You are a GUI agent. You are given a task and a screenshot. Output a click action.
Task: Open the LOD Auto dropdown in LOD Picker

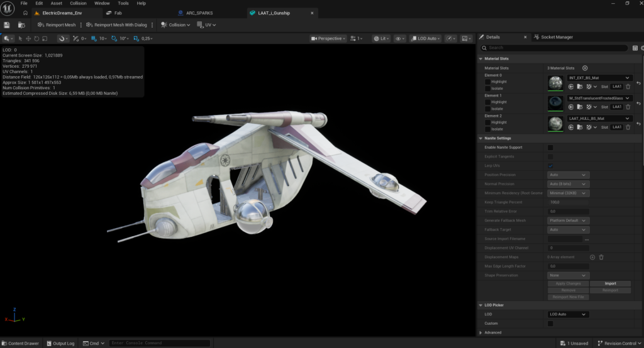[x=568, y=314]
